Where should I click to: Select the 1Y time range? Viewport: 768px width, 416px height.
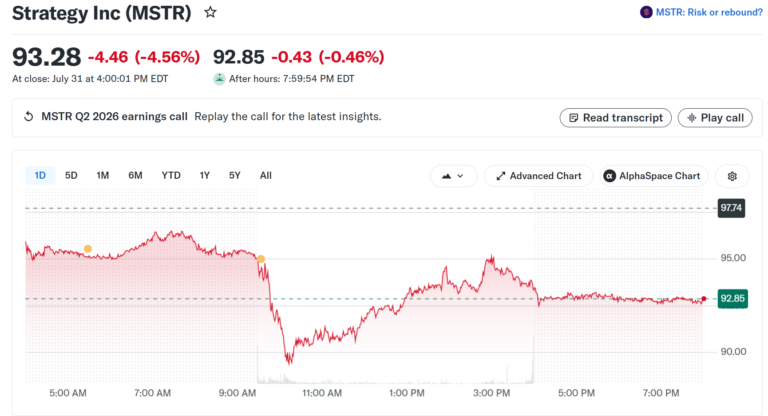click(x=205, y=175)
